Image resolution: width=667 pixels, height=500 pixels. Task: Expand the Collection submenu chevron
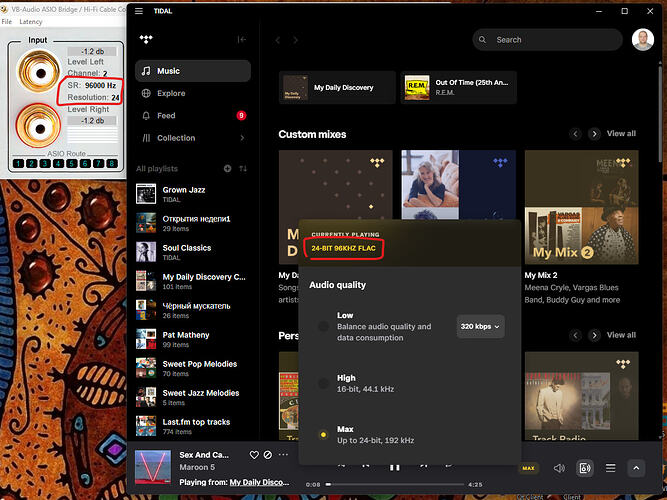(x=242, y=138)
